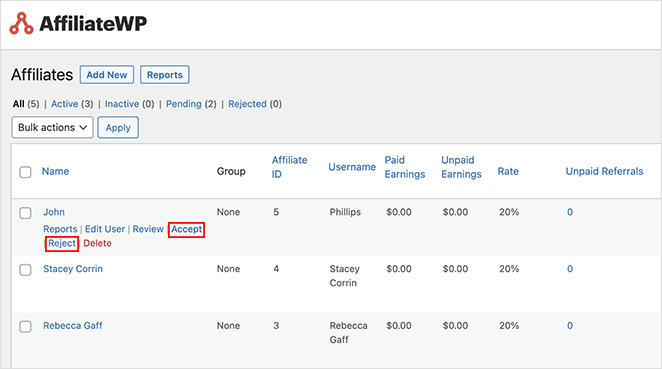Screen dimensions: 662x369
Task: Sort by Unpaid Referrals column
Action: pyautogui.click(x=604, y=171)
